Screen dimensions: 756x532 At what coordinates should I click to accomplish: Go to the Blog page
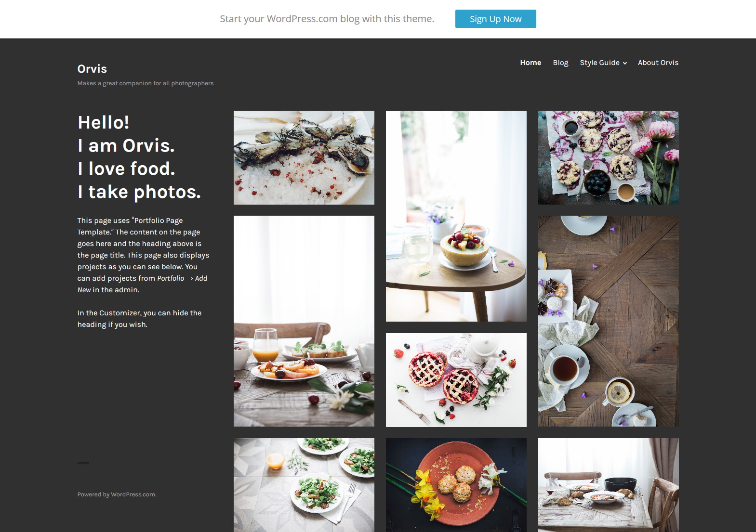(x=560, y=63)
